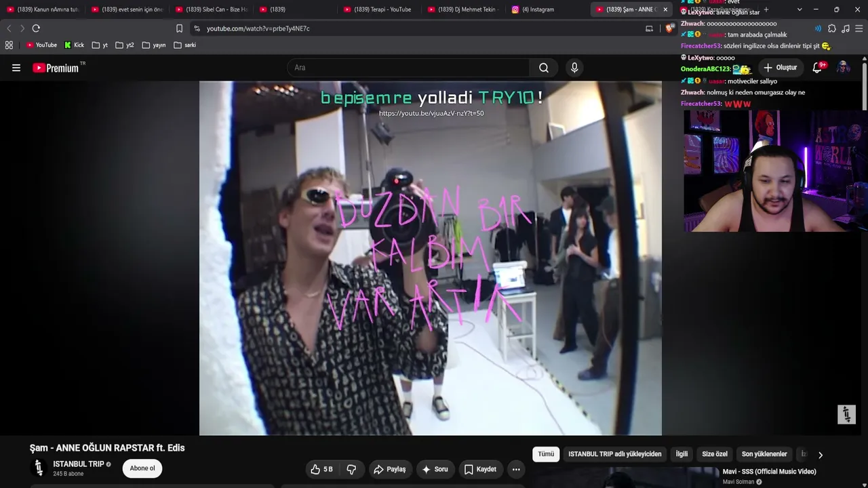Open the tab search dropdown arrow

pyautogui.click(x=800, y=9)
